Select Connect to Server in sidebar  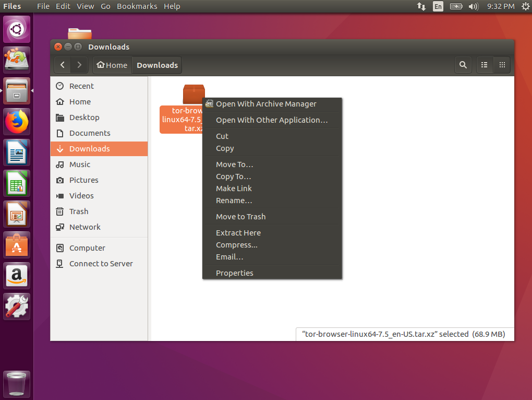tap(101, 264)
